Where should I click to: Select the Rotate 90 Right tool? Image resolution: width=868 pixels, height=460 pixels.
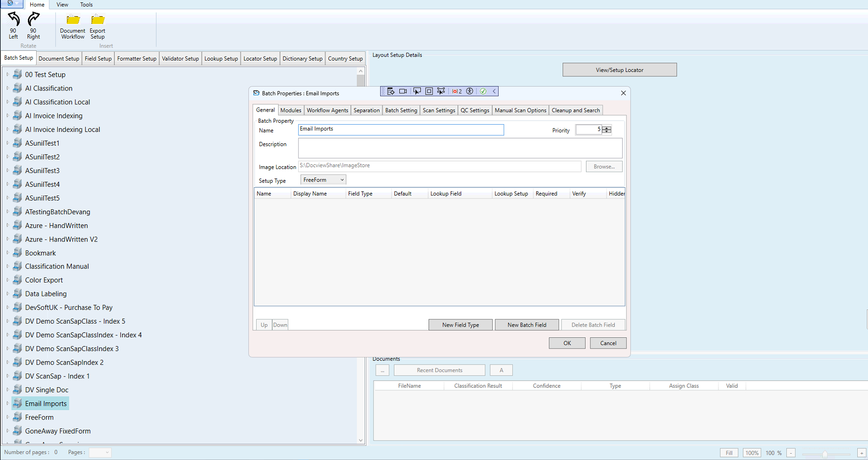pos(33,24)
